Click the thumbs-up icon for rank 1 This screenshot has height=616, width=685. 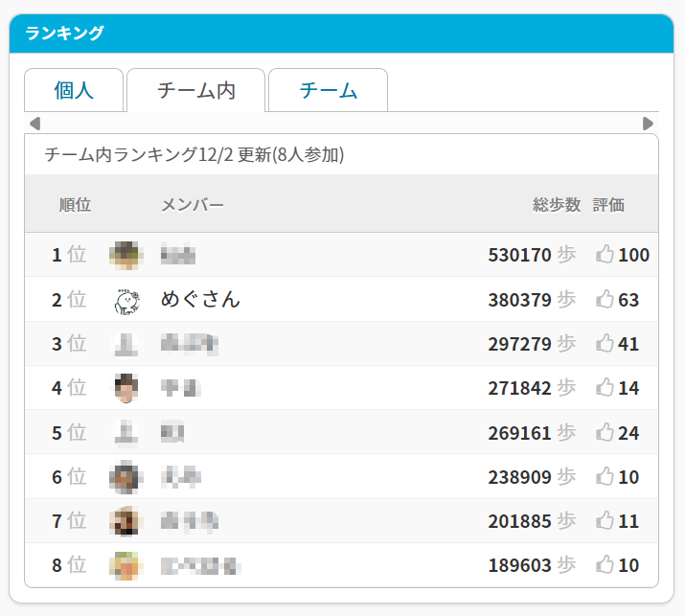point(605,255)
